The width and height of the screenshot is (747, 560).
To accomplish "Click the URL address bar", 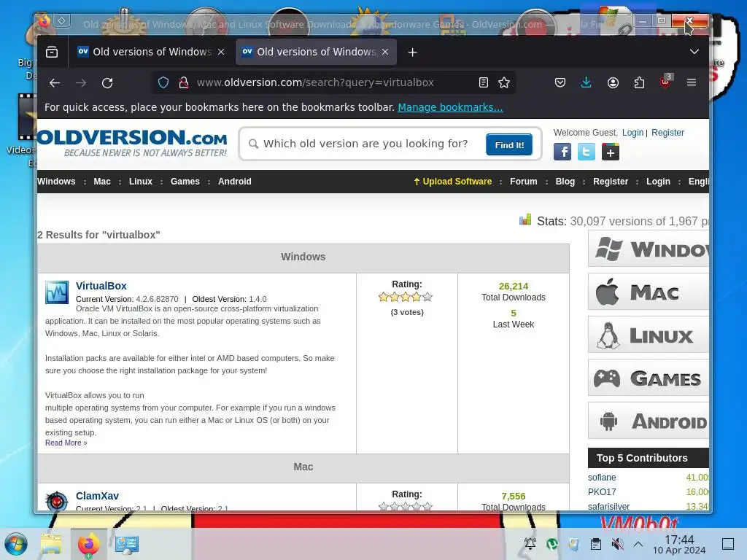I will [333, 83].
